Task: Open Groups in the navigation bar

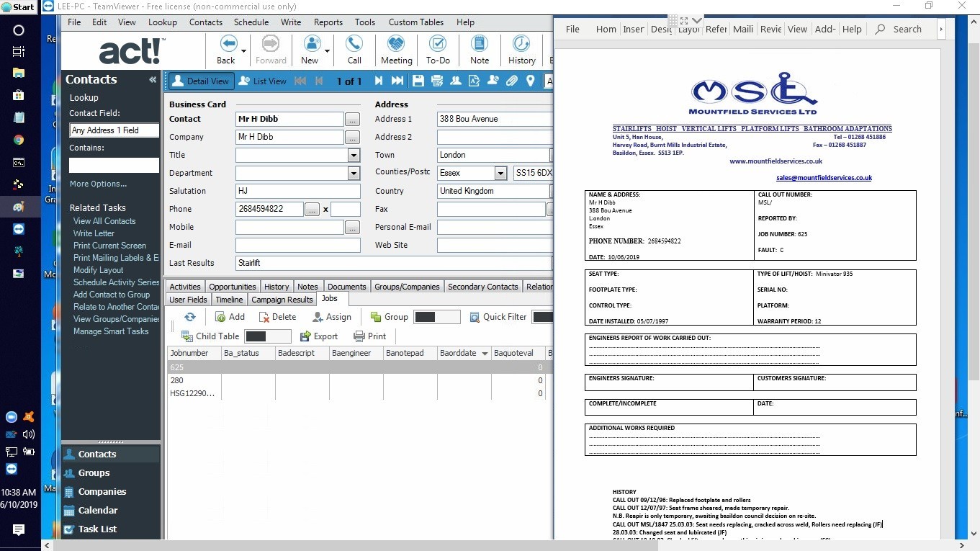Action: coord(111,473)
